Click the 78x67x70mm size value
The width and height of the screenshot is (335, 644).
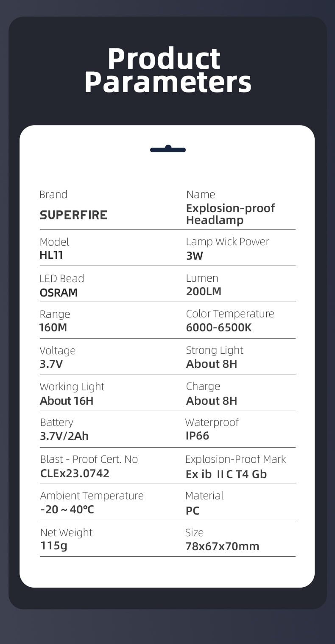(x=222, y=546)
